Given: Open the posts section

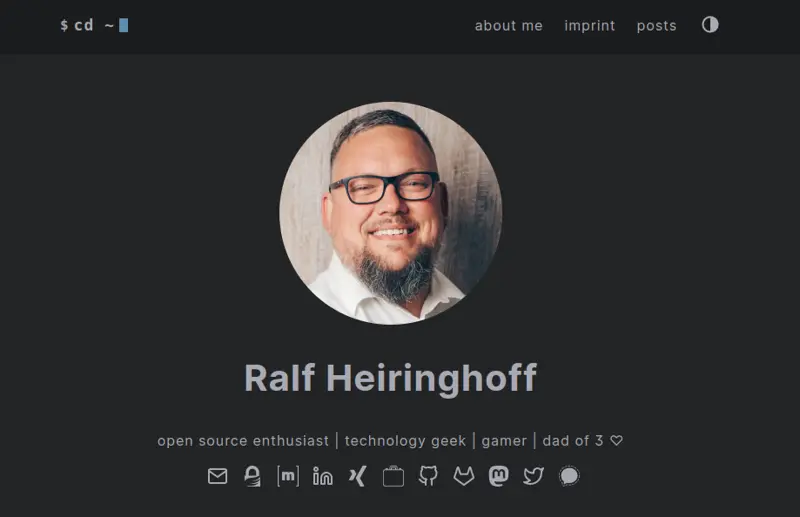Looking at the screenshot, I should 656,26.
